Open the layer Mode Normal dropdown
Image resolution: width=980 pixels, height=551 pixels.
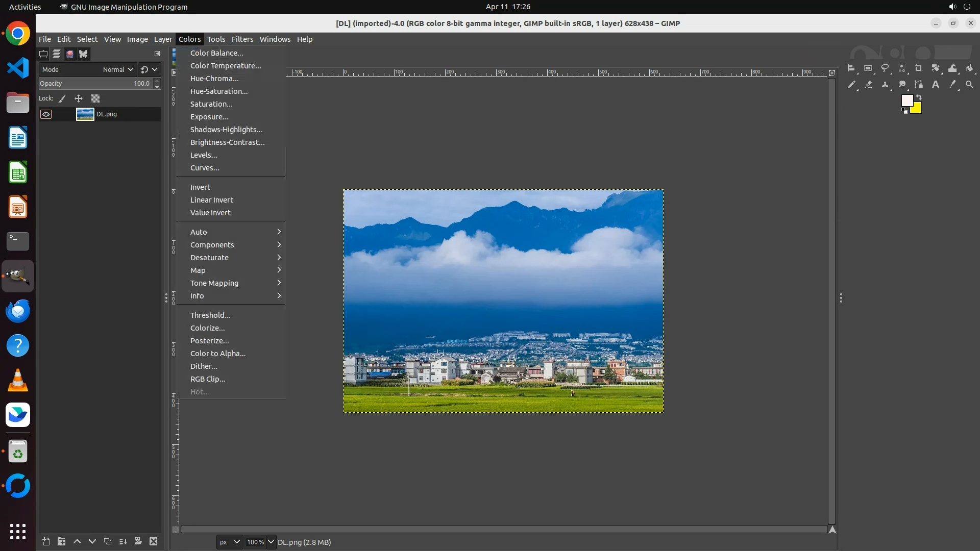pos(118,69)
